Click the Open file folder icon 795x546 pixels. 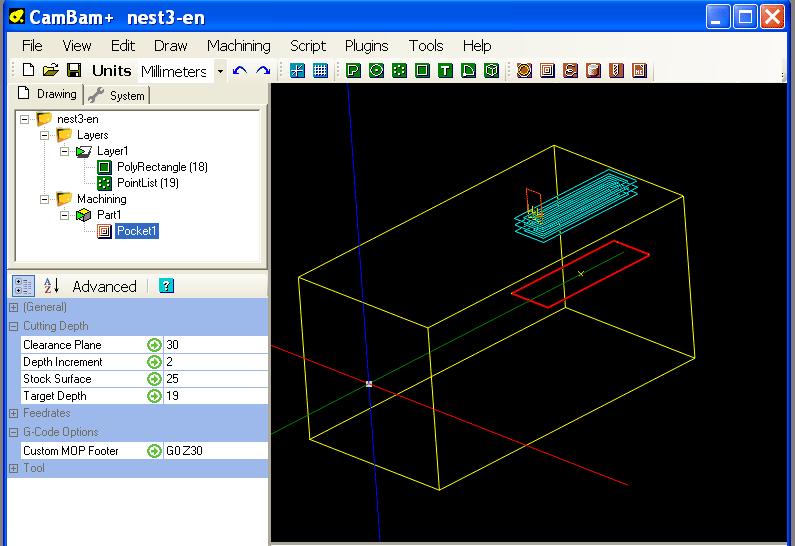pyautogui.click(x=50, y=71)
